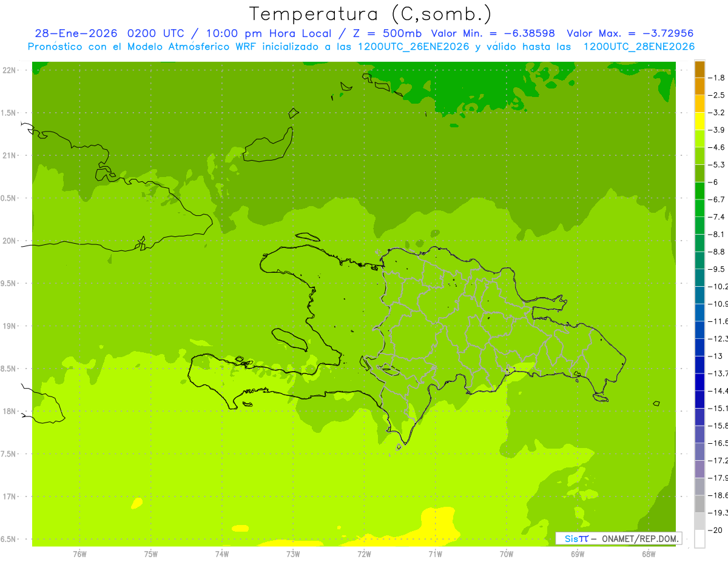Click the -7.4 colorbar label

click(716, 216)
